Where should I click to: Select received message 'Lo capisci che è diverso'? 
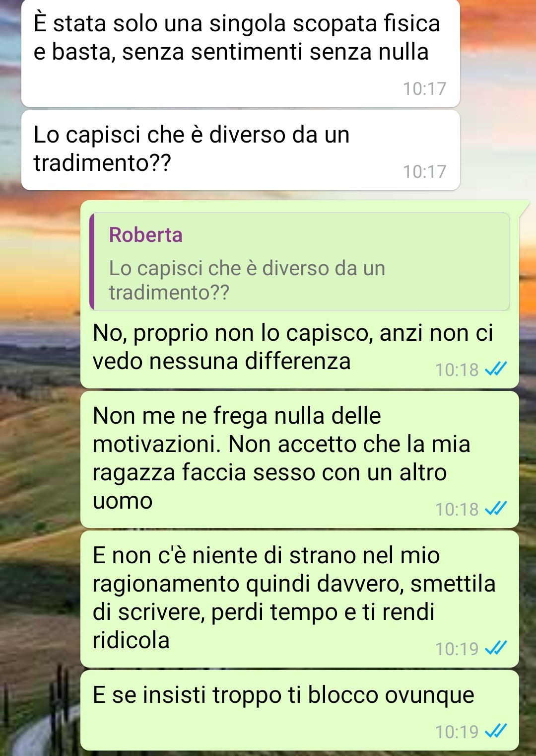point(241,150)
